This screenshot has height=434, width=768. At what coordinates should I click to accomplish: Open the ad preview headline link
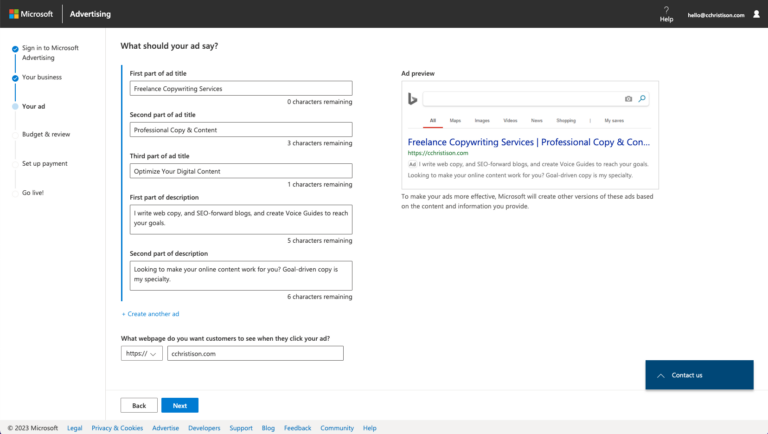coord(528,142)
